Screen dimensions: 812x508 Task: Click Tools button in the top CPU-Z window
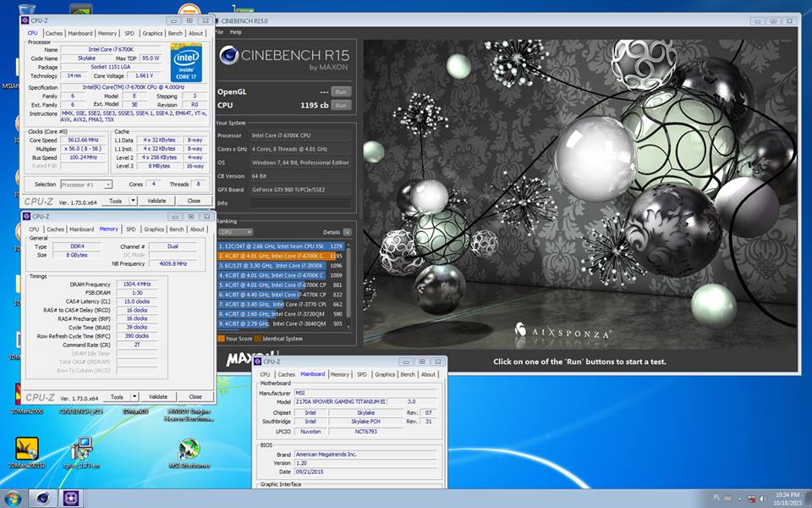click(116, 201)
